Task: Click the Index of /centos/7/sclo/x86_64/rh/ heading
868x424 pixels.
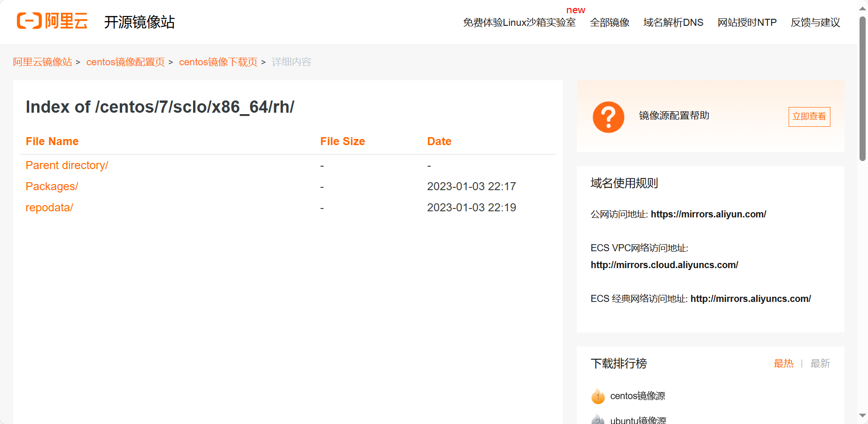Action: pos(160,107)
